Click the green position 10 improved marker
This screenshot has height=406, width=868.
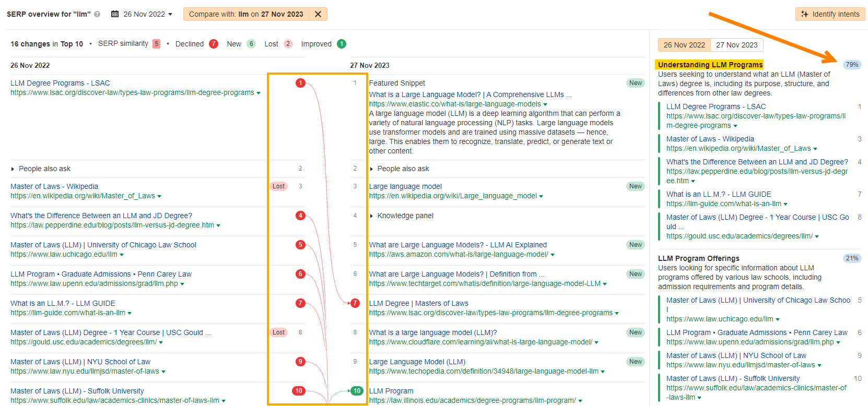click(x=357, y=391)
